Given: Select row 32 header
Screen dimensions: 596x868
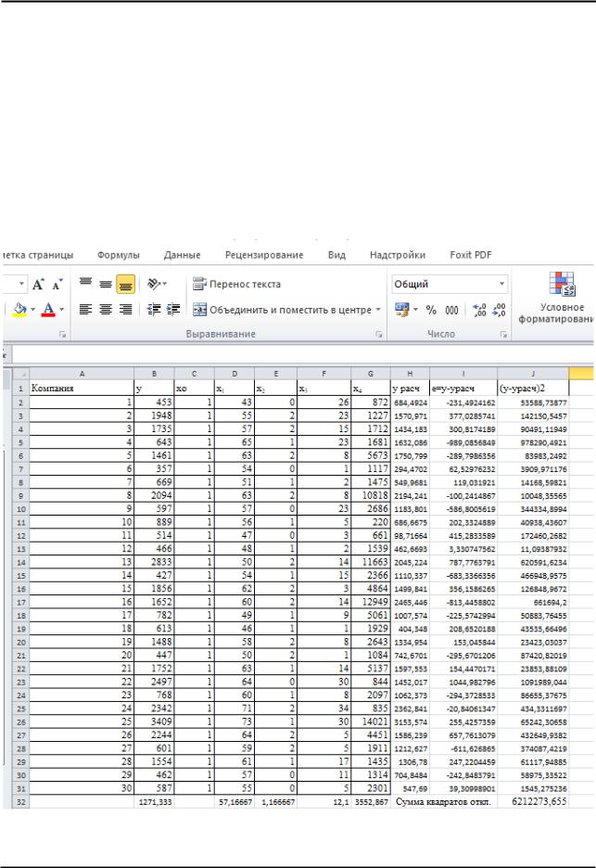Looking at the screenshot, I should (x=20, y=802).
